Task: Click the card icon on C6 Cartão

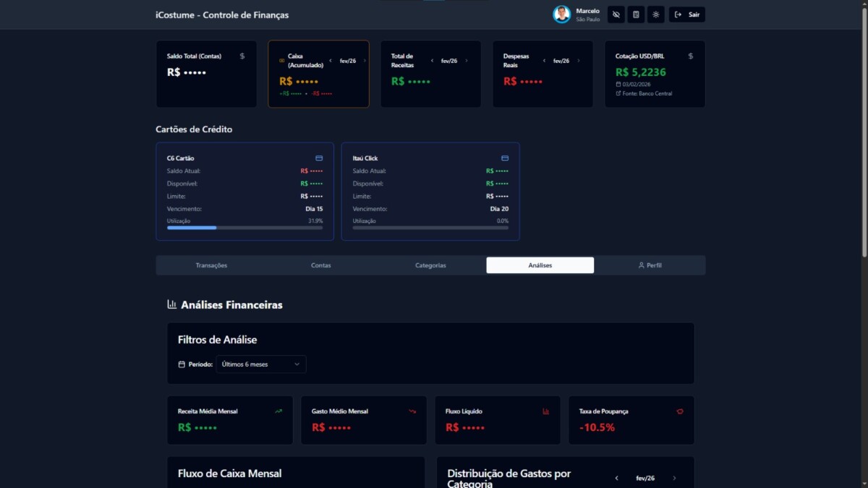Action: [319, 158]
